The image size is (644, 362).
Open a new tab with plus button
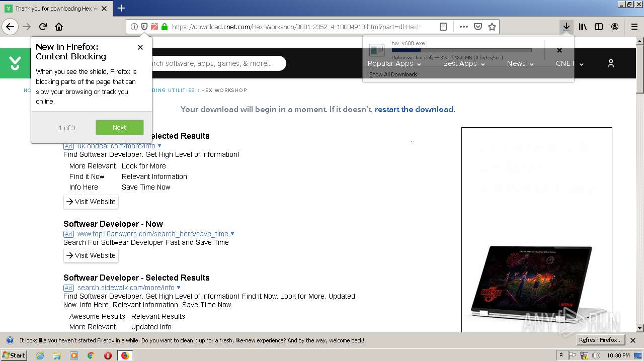pos(121,8)
